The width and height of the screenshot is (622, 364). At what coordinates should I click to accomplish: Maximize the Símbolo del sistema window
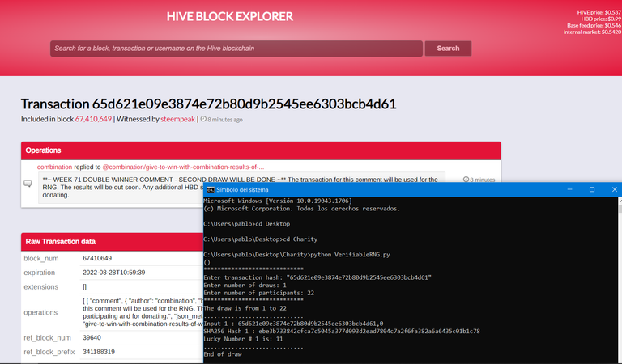pos(592,189)
